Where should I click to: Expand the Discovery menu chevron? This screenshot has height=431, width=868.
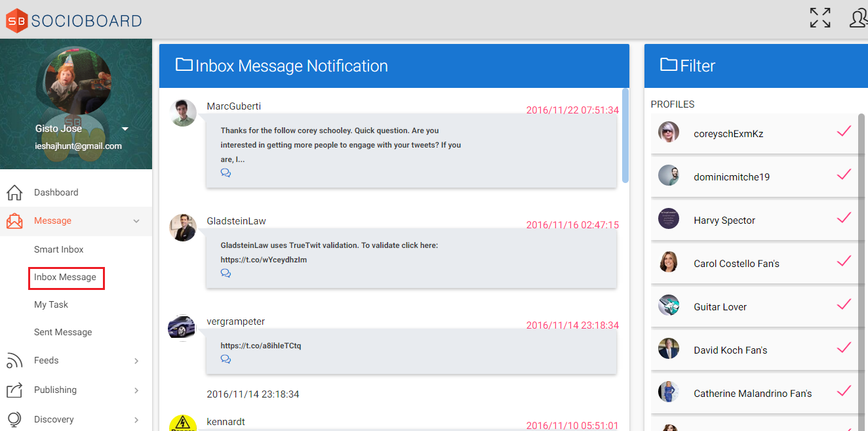pyautogui.click(x=136, y=420)
